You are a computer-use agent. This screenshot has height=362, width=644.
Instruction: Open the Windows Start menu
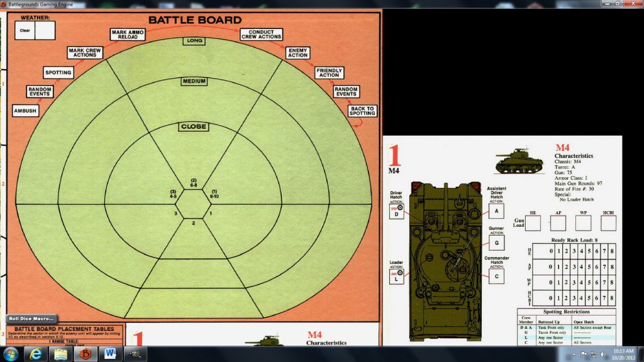coord(10,354)
